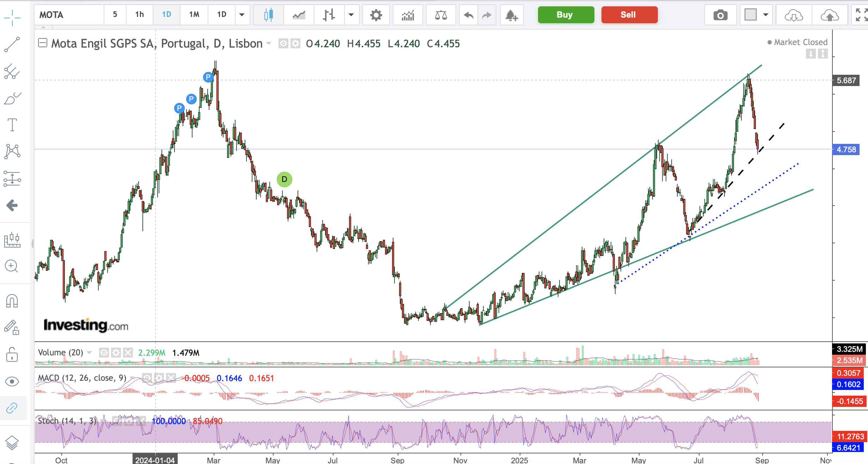Add an alert with bell icon
This screenshot has height=464, width=868.
pyautogui.click(x=512, y=15)
